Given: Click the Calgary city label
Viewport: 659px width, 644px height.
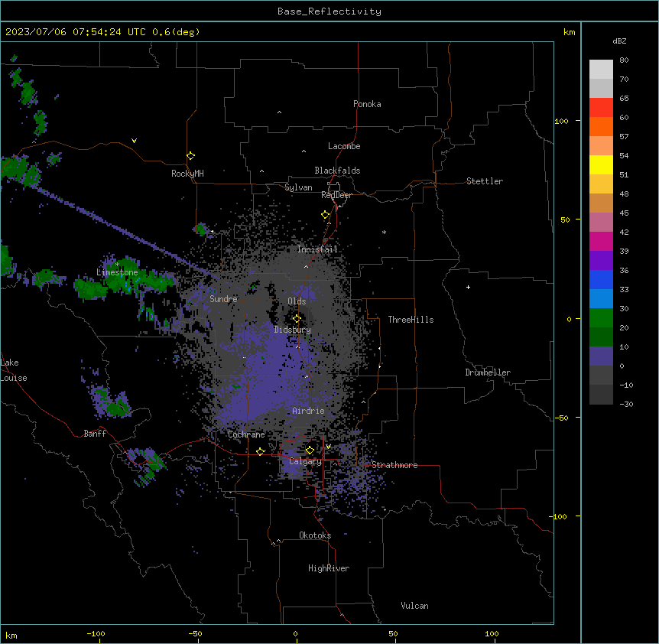Looking at the screenshot, I should click(x=305, y=461).
